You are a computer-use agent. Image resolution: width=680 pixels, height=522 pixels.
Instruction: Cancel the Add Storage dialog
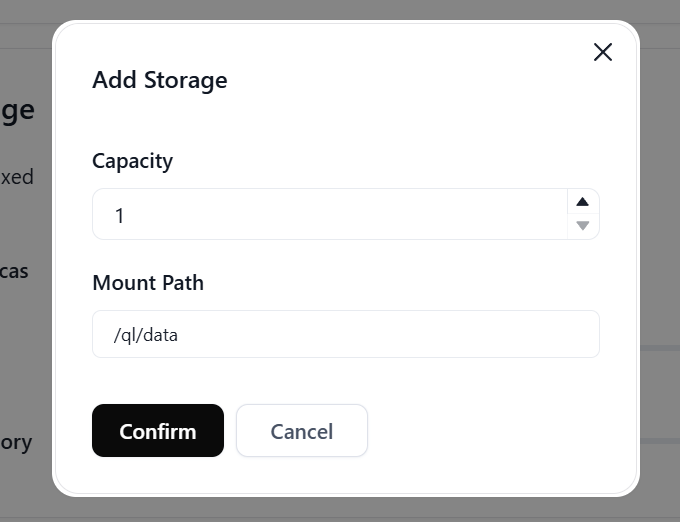(301, 431)
